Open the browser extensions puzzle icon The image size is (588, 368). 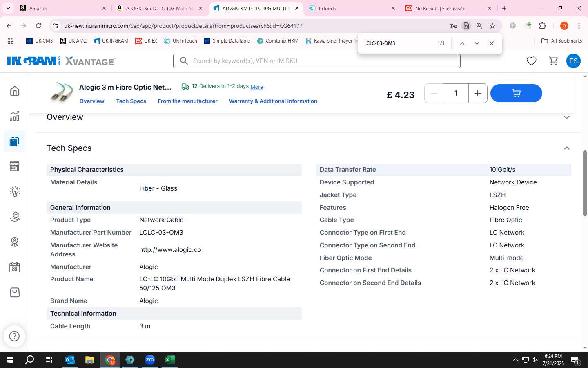542,26
